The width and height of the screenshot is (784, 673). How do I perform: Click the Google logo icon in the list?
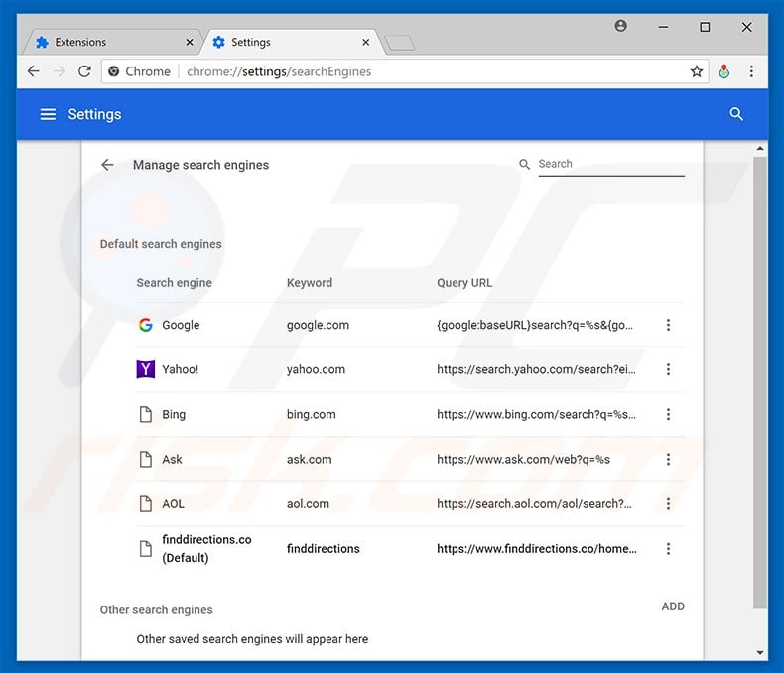[146, 325]
